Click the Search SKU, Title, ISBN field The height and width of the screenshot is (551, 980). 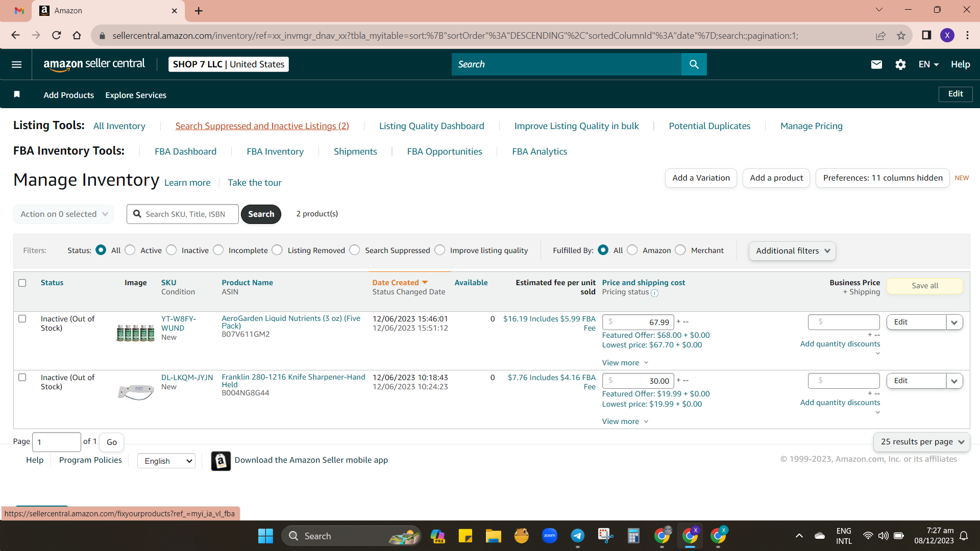(x=183, y=214)
